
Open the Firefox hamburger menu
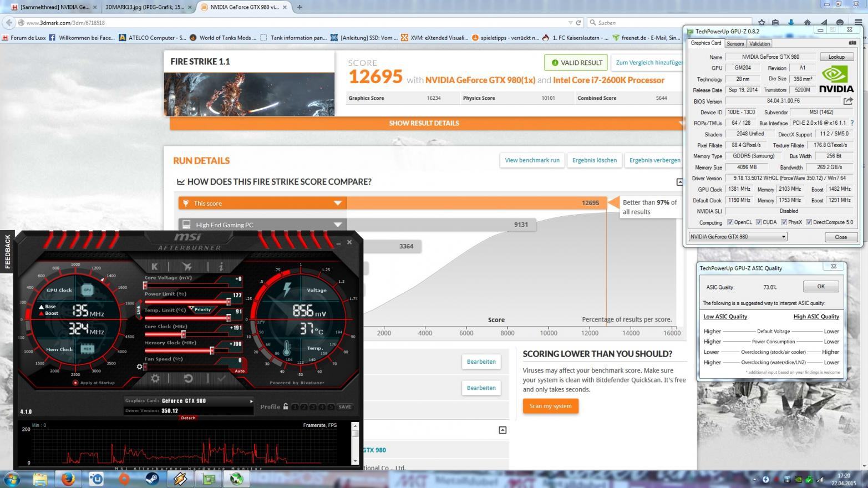tap(858, 23)
